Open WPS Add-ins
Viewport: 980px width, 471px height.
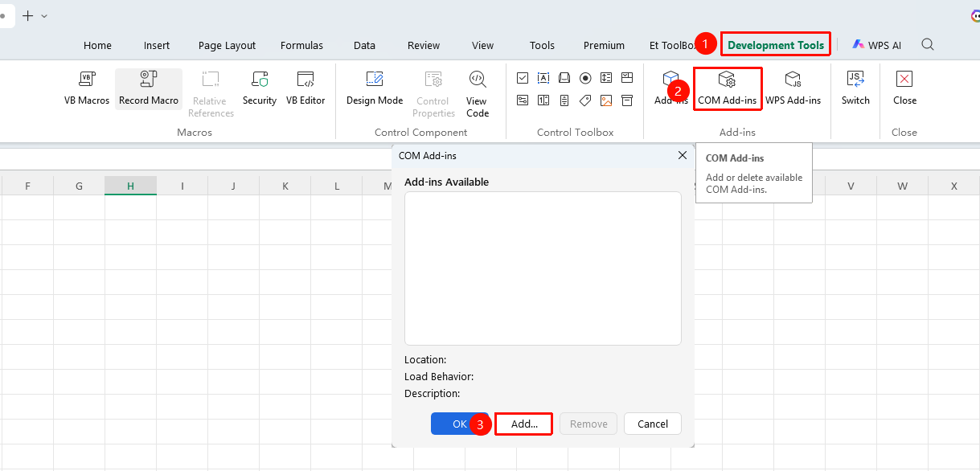pos(793,88)
